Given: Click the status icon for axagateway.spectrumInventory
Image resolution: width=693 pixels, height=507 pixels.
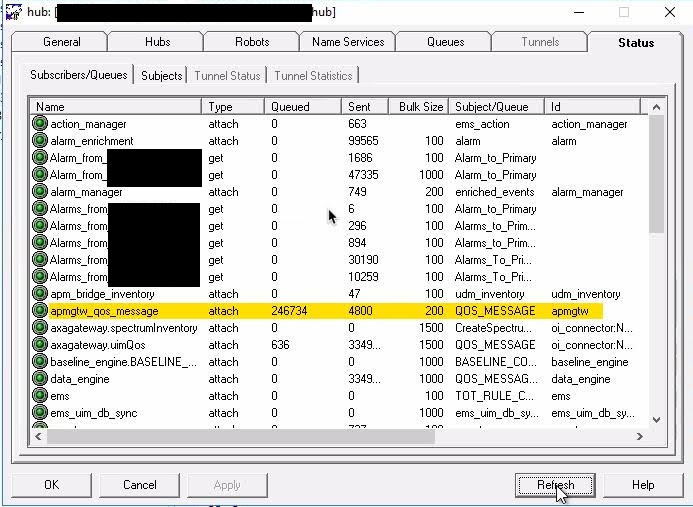Looking at the screenshot, I should click(x=40, y=328).
